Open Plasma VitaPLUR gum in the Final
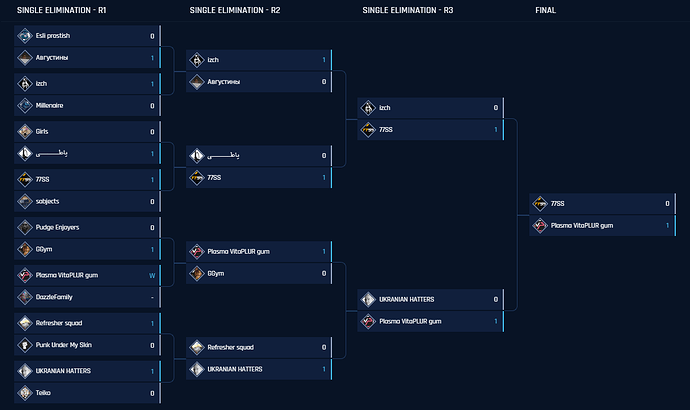 coord(582,226)
